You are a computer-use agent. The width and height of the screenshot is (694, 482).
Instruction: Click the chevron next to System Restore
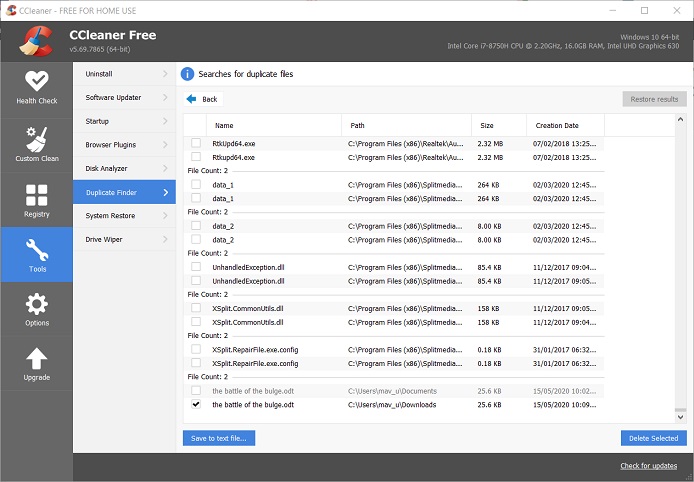click(x=166, y=216)
